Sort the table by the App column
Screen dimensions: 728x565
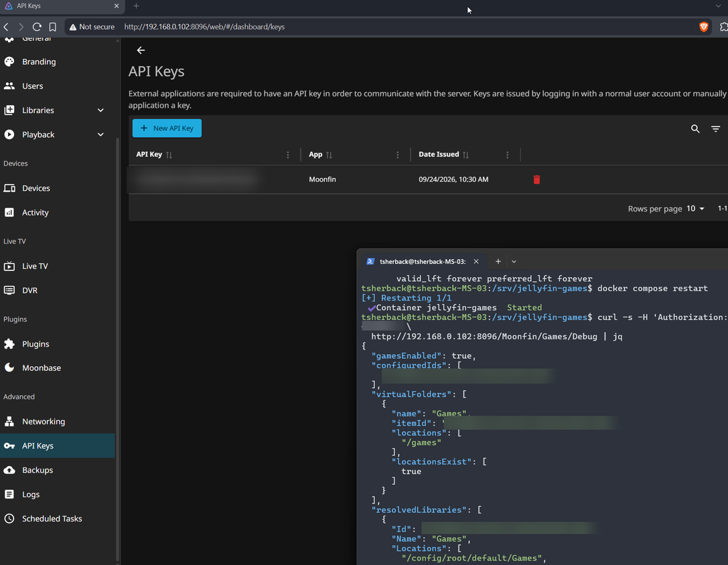[330, 155]
